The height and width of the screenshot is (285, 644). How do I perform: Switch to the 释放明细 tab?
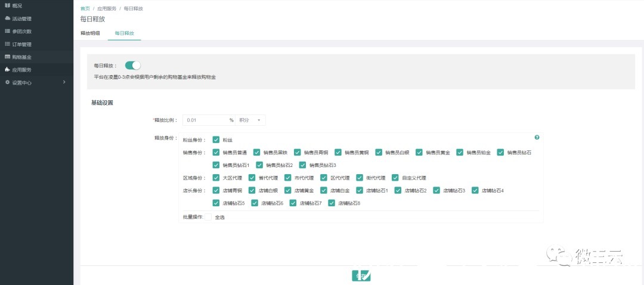click(90, 33)
